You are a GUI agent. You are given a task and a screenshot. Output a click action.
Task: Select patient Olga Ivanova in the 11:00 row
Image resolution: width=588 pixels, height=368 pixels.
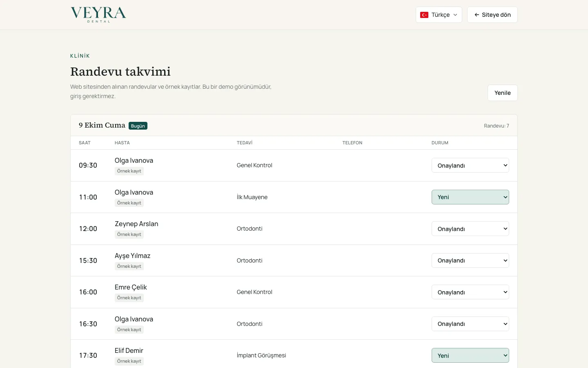pos(134,193)
